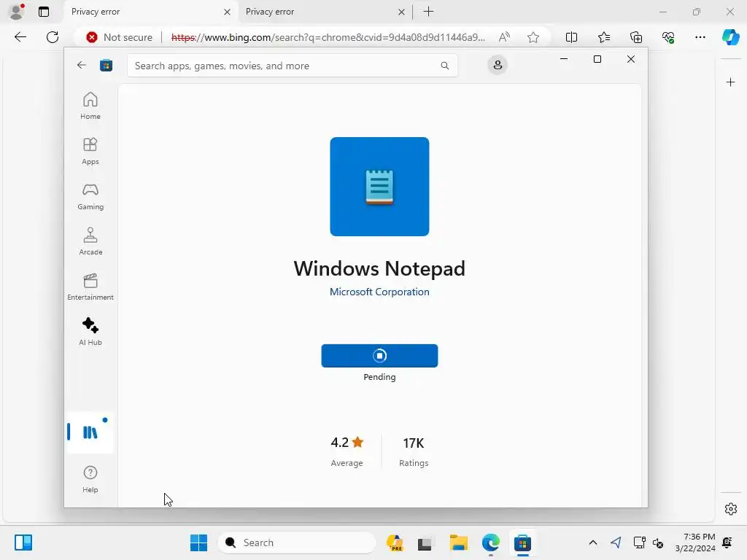
Task: Close the second Privacy error tab
Action: (402, 12)
